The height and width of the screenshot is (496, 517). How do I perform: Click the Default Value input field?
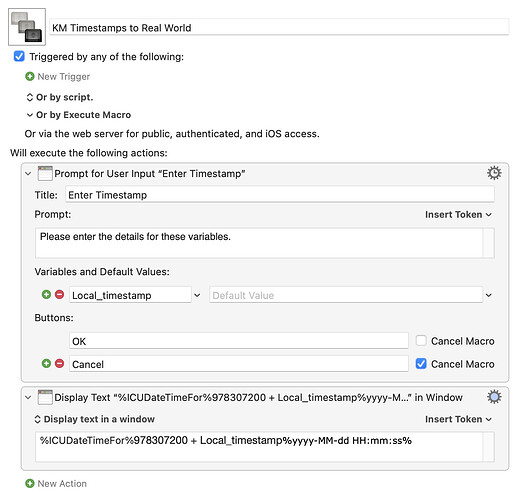(x=346, y=295)
